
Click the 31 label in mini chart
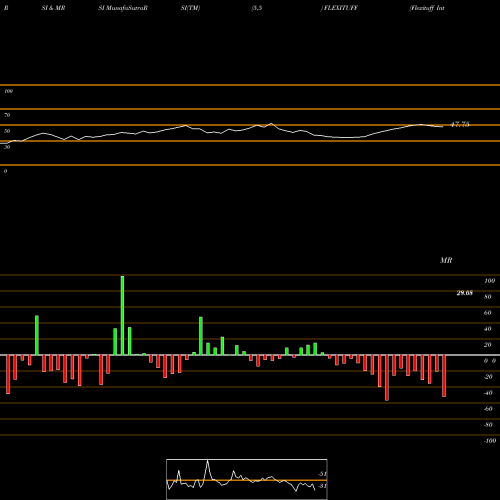coord(322,486)
